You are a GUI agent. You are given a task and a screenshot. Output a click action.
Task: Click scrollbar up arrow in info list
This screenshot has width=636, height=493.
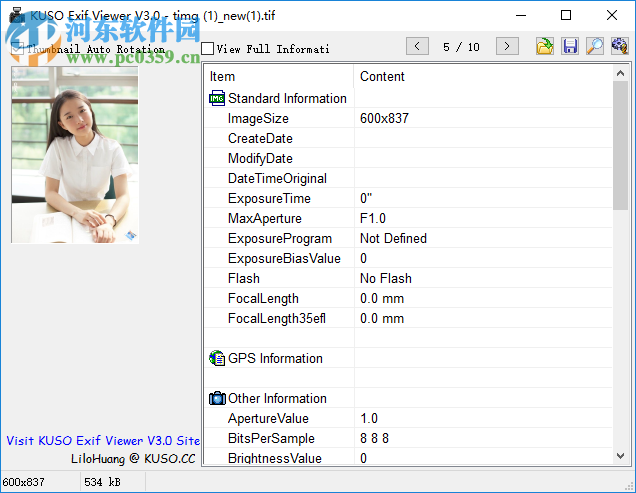click(620, 73)
